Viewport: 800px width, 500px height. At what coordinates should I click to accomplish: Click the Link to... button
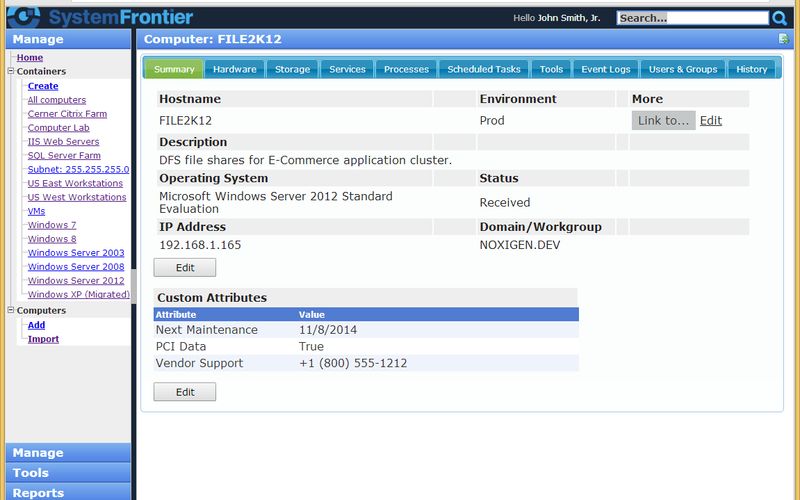tap(663, 120)
